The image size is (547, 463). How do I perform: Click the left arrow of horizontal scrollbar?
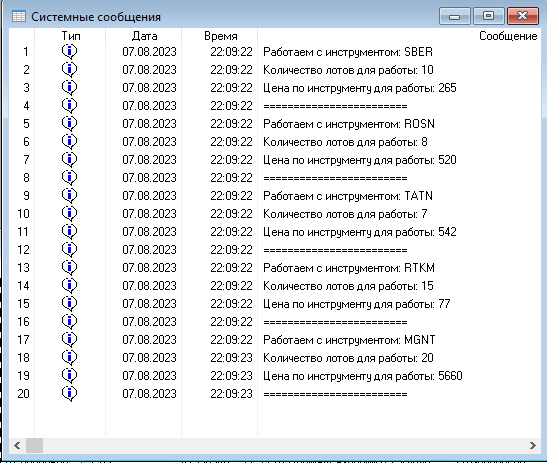point(17,446)
